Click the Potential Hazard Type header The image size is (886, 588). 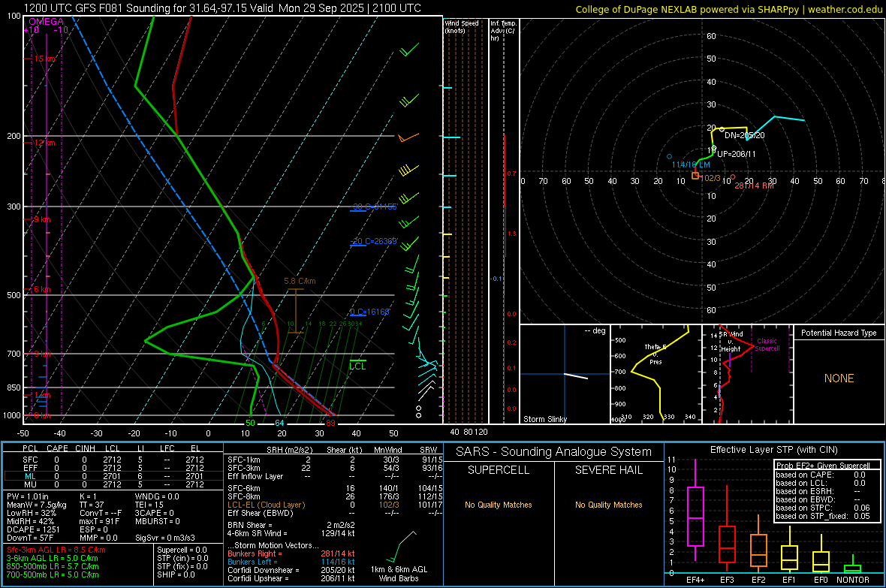(839, 333)
